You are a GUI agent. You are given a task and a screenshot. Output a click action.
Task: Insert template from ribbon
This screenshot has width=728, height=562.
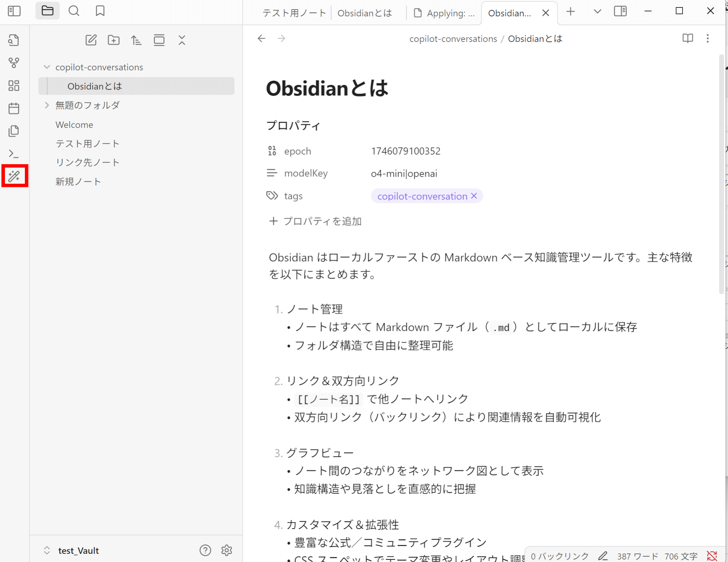[14, 131]
